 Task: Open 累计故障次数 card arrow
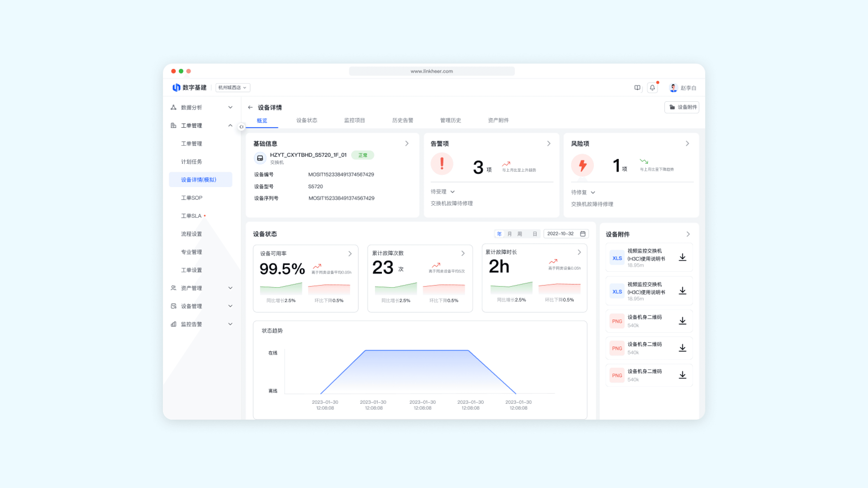[x=463, y=253]
